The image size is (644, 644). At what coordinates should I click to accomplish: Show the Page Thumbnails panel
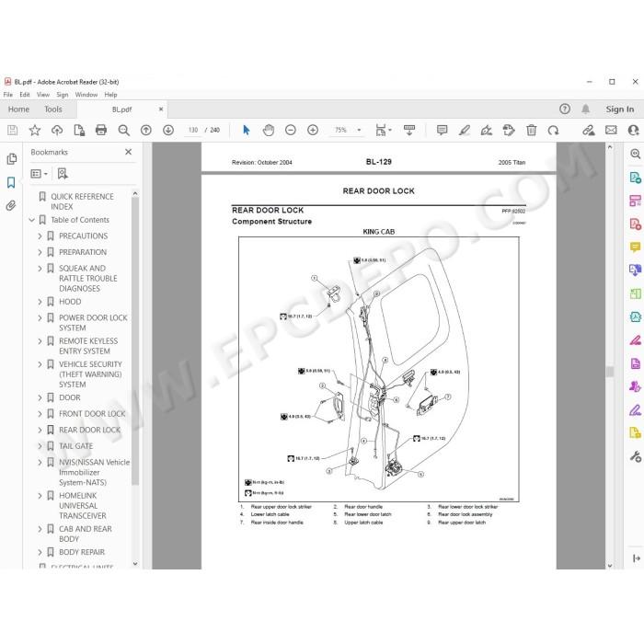(x=11, y=158)
